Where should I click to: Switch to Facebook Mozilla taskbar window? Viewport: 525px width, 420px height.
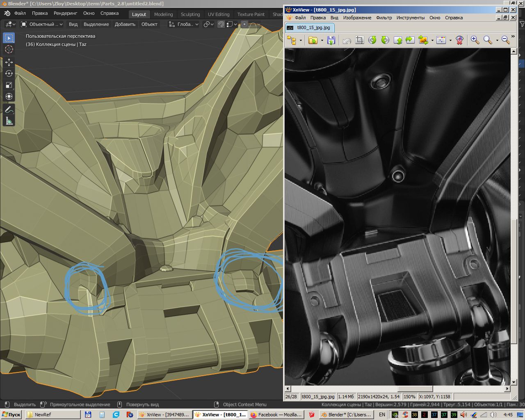277,415
